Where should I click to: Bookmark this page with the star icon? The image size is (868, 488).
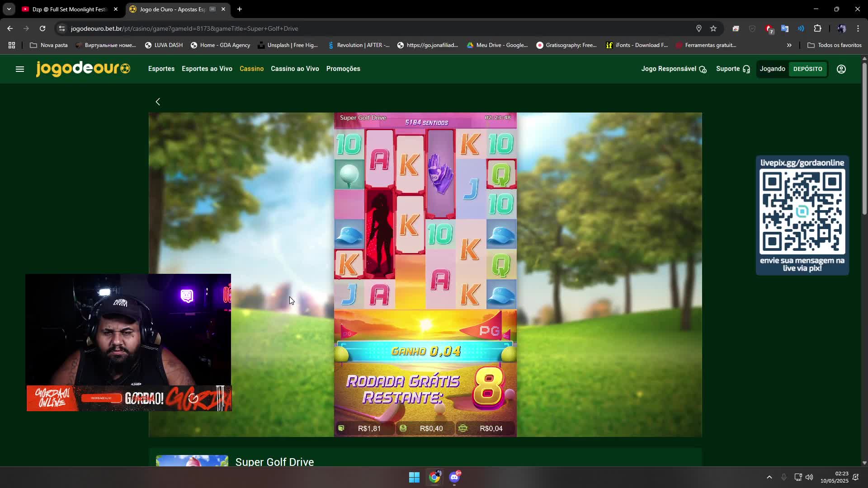tap(713, 28)
